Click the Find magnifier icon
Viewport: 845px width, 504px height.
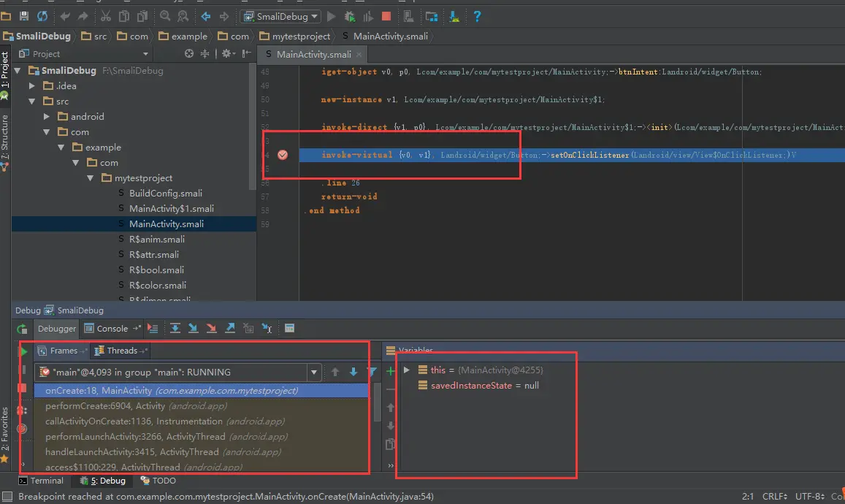165,17
